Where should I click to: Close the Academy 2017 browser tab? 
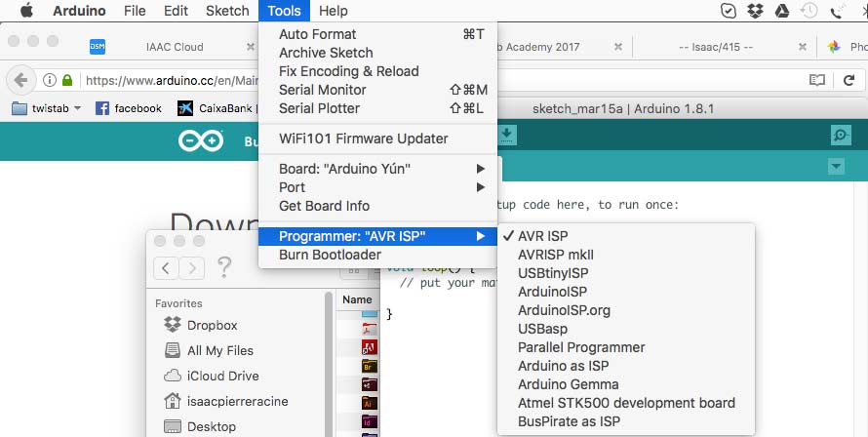(617, 47)
